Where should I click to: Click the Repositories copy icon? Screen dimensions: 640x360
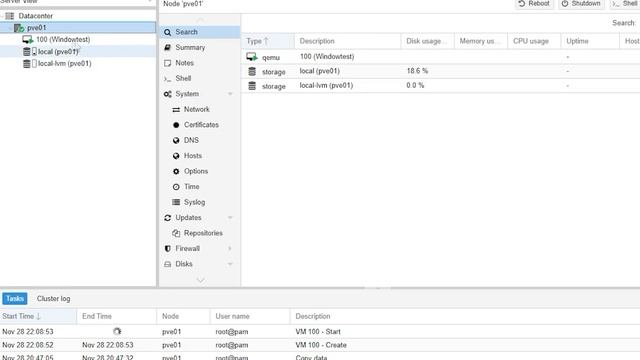coord(176,233)
